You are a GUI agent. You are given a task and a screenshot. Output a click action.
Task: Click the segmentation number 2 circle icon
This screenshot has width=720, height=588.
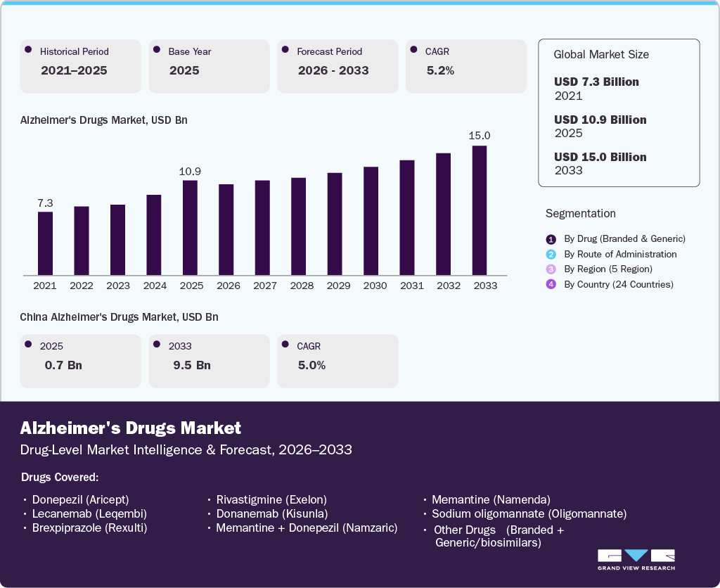[551, 255]
